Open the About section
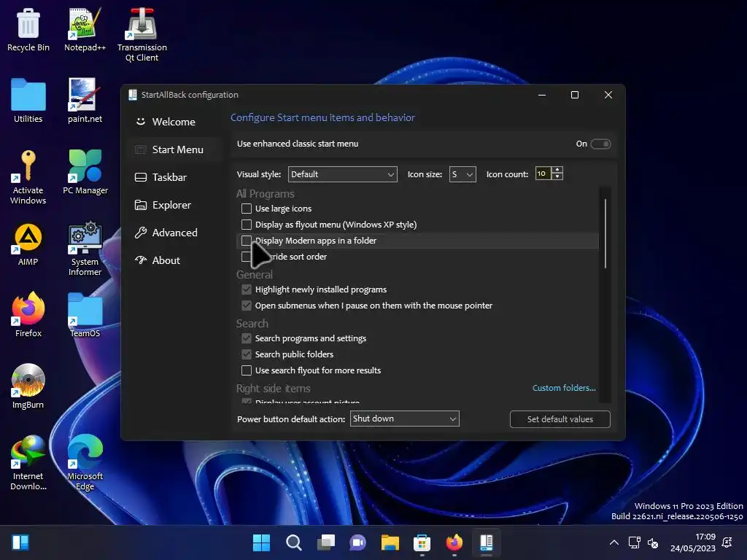 [174, 260]
